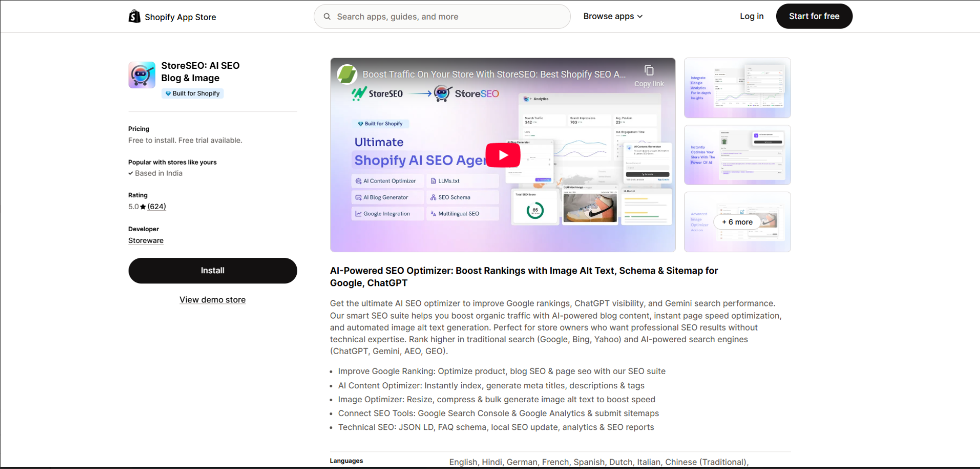Click the Start for free button
Screen dimensions: 980x469
click(x=813, y=16)
